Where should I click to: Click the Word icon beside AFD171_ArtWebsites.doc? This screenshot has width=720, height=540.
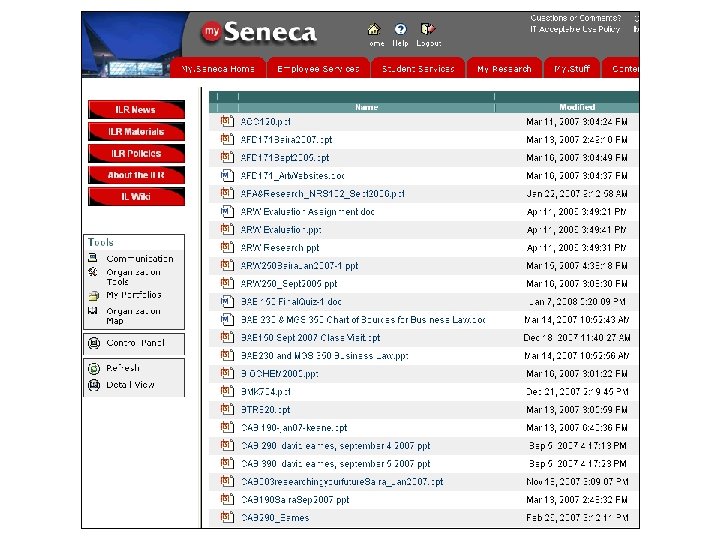[227, 175]
